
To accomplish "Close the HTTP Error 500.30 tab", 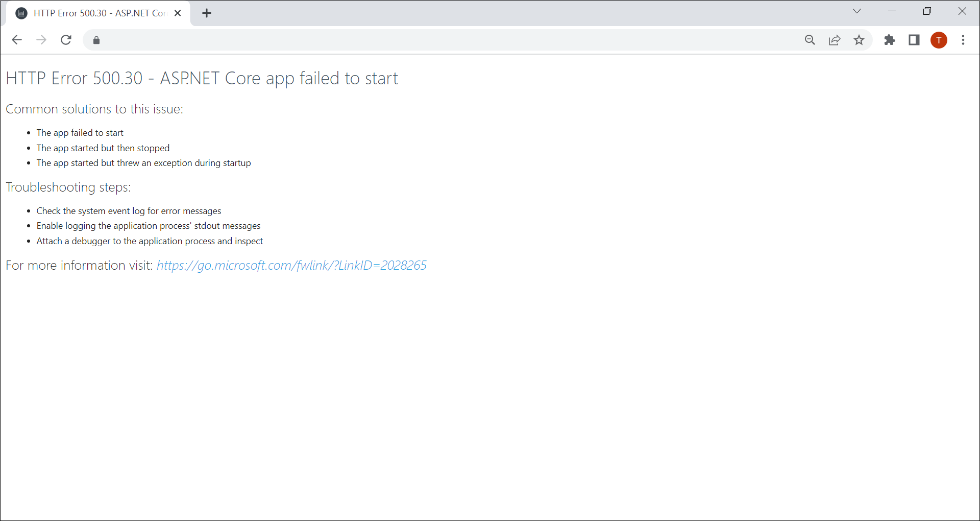I will (178, 13).
